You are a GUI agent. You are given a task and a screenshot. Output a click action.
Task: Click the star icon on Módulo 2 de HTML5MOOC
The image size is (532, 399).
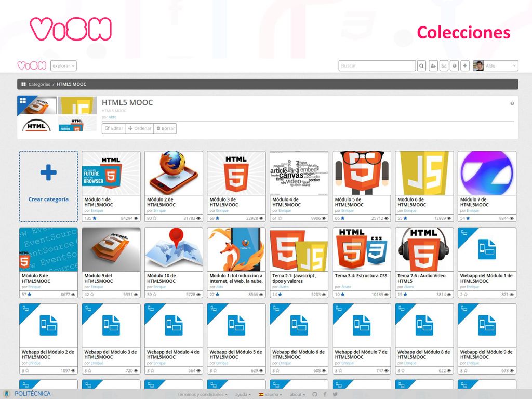(x=155, y=218)
